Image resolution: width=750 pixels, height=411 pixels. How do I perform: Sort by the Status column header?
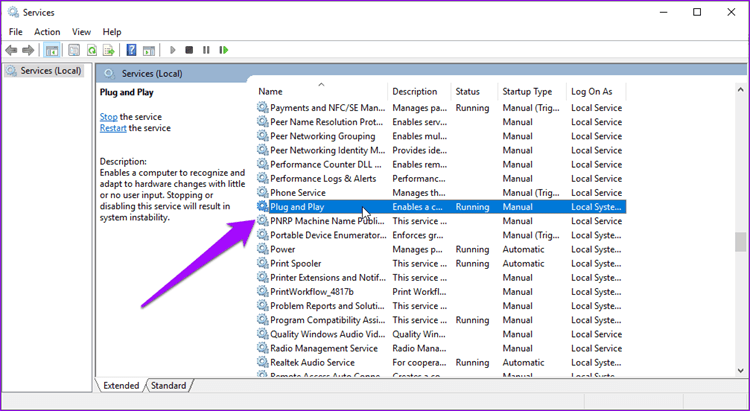[x=474, y=91]
